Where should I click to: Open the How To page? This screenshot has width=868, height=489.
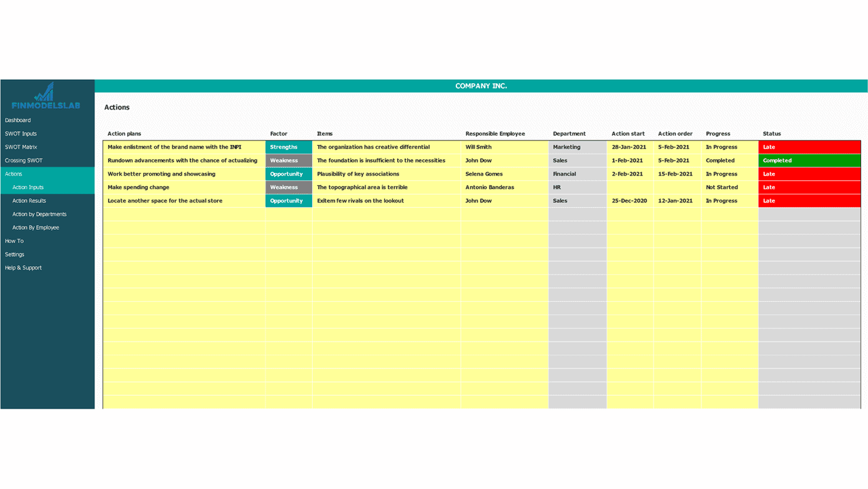click(14, 241)
